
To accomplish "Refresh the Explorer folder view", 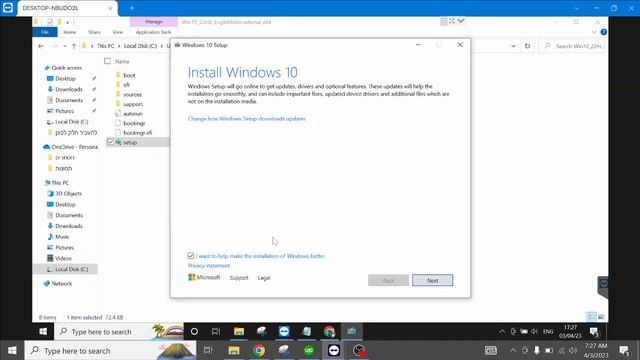I will [x=527, y=46].
